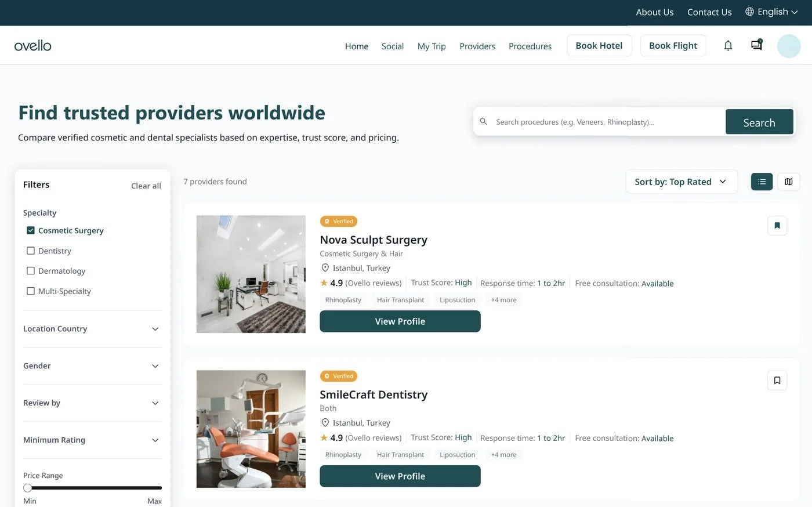Click the search magnifier icon
812x507 pixels.
pyautogui.click(x=483, y=121)
